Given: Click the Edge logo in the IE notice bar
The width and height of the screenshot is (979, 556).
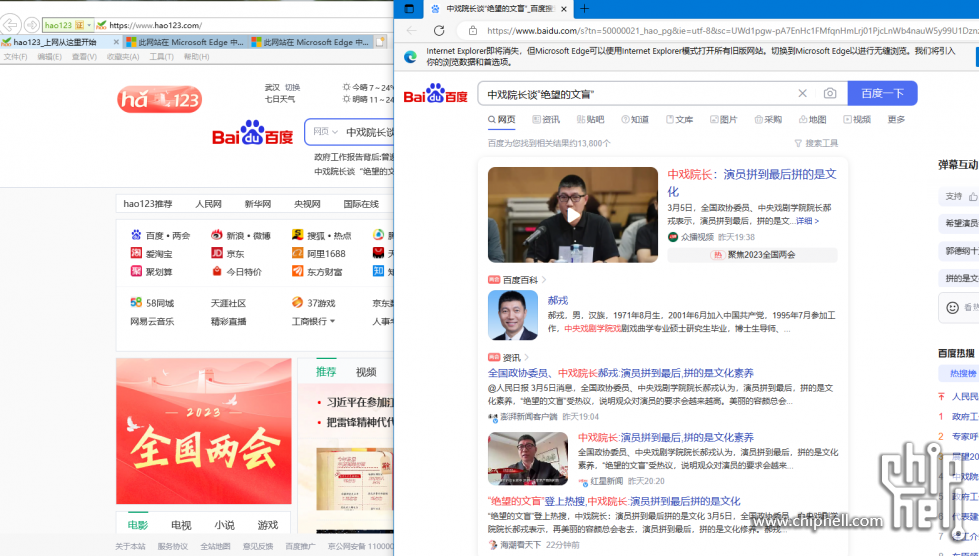Looking at the screenshot, I should pos(410,56).
